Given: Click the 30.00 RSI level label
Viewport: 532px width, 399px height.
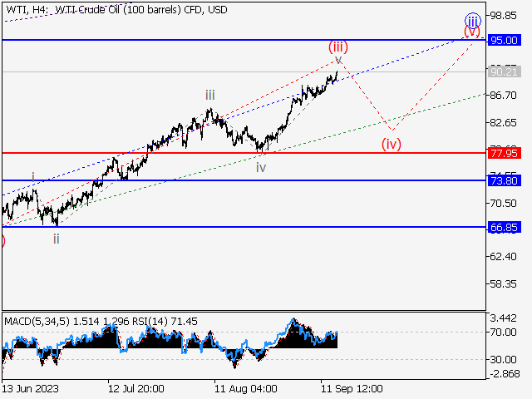Looking at the screenshot, I should [x=503, y=359].
